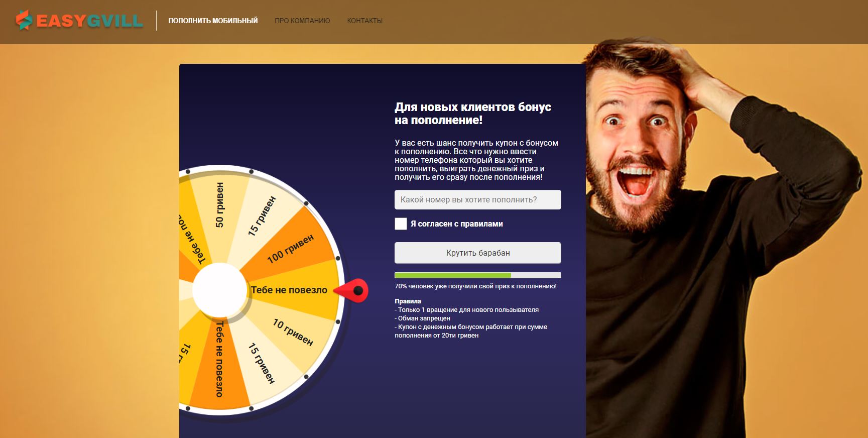The height and width of the screenshot is (438, 868).
Task: Open the "Про компанию" menu item
Action: click(x=302, y=21)
